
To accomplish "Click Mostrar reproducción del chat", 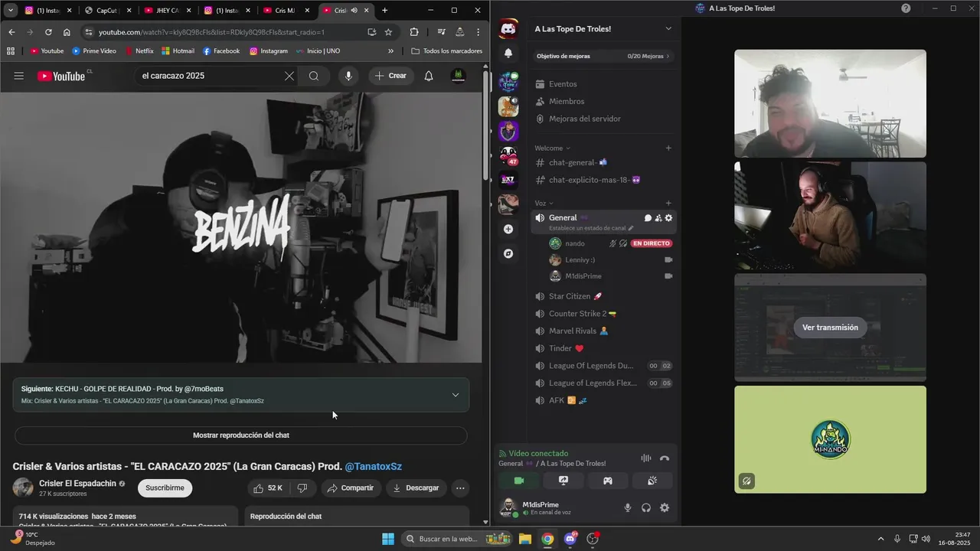I will tap(240, 435).
